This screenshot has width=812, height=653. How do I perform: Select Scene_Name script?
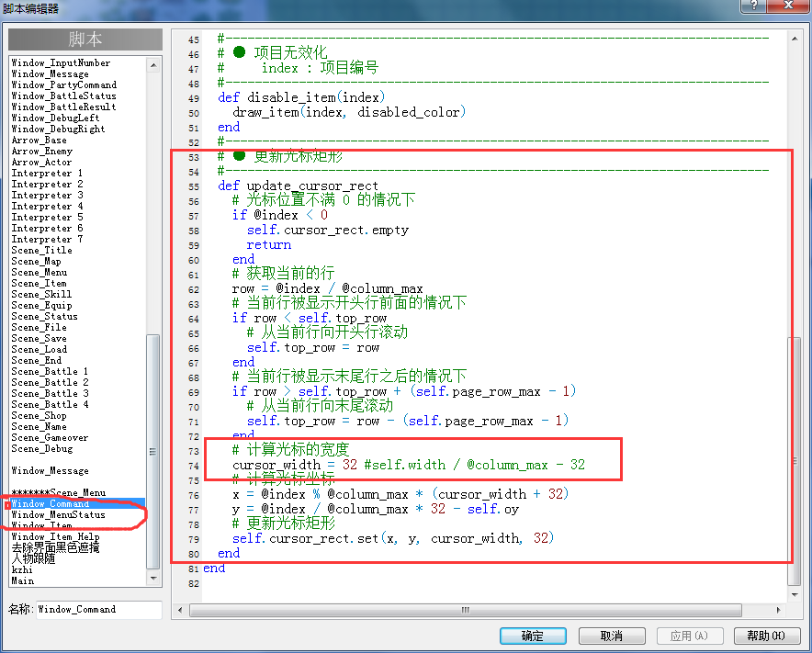pos(39,426)
